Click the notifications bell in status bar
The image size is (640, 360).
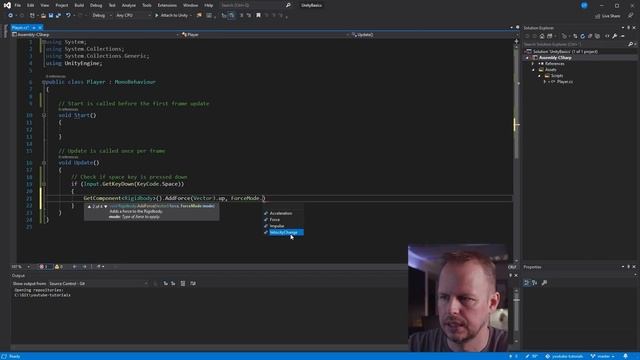[625, 356]
